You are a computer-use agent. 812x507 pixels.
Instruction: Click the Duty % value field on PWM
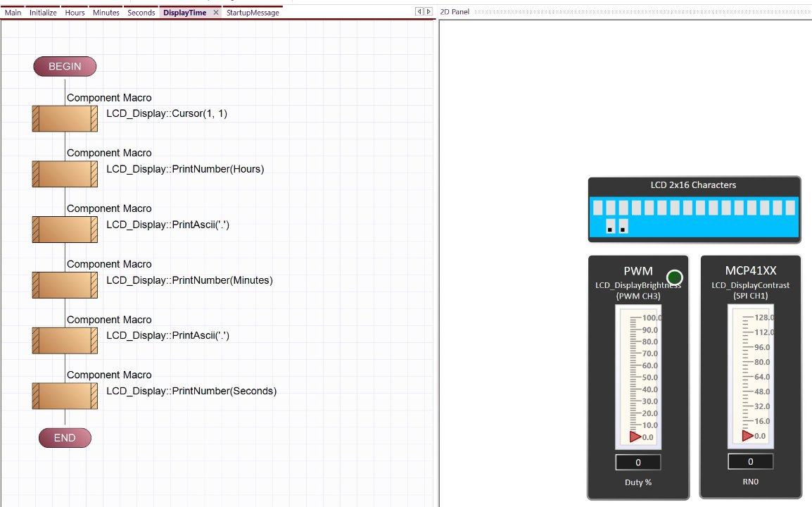coord(637,462)
